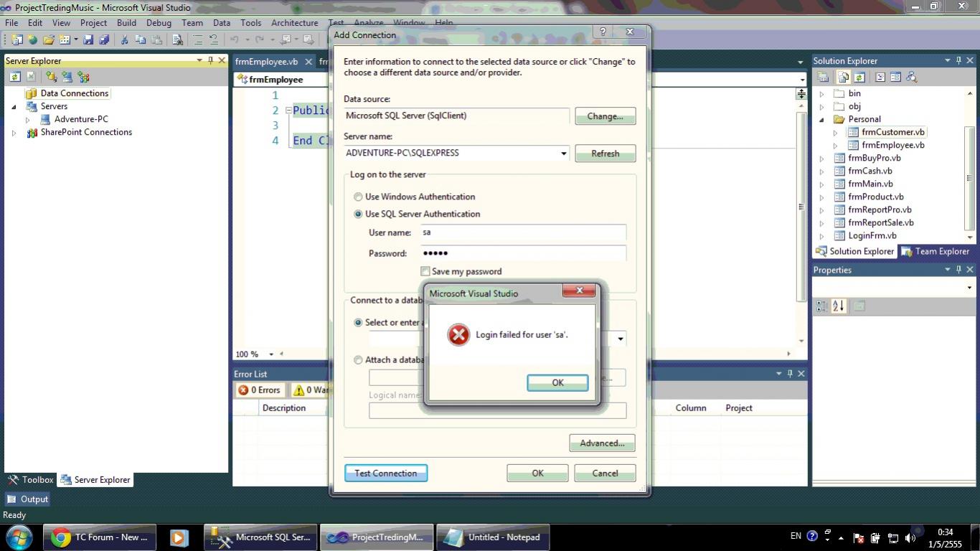Refresh Server Explorer using refresh icon
This screenshot has width=980, height=551.
coord(15,77)
